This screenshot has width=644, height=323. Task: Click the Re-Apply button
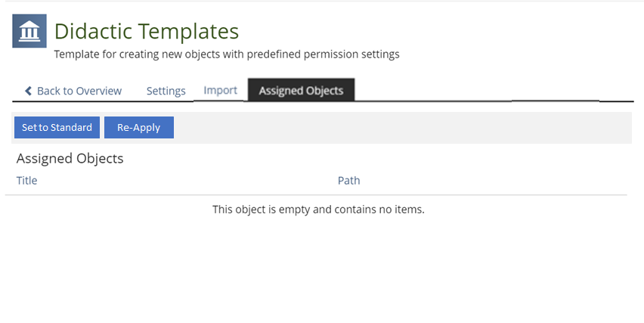[139, 127]
